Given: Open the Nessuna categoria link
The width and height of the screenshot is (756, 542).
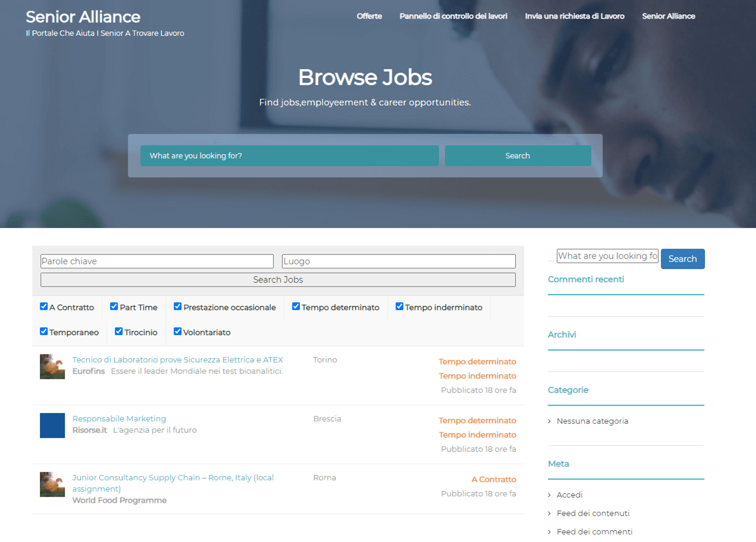Looking at the screenshot, I should (x=592, y=421).
